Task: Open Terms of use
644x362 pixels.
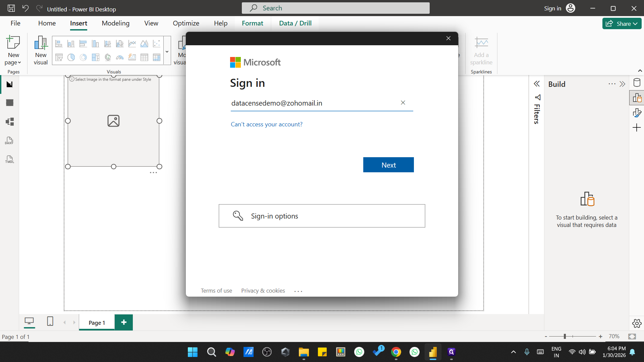Action: tap(216, 291)
